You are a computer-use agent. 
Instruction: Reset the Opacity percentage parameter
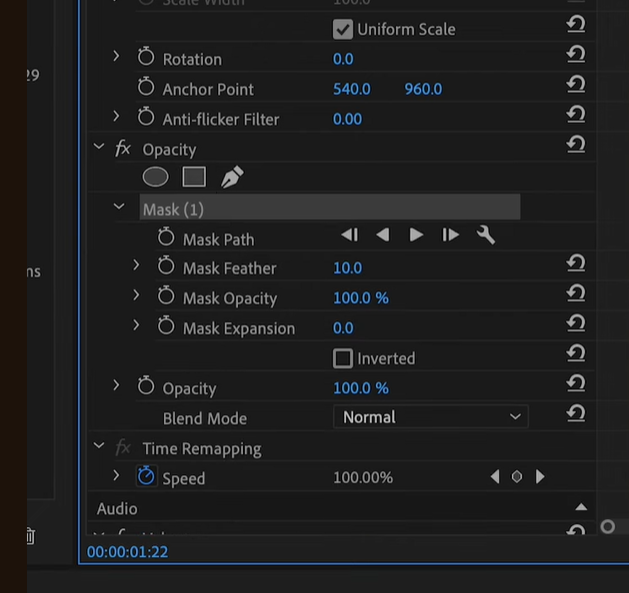coord(576,384)
